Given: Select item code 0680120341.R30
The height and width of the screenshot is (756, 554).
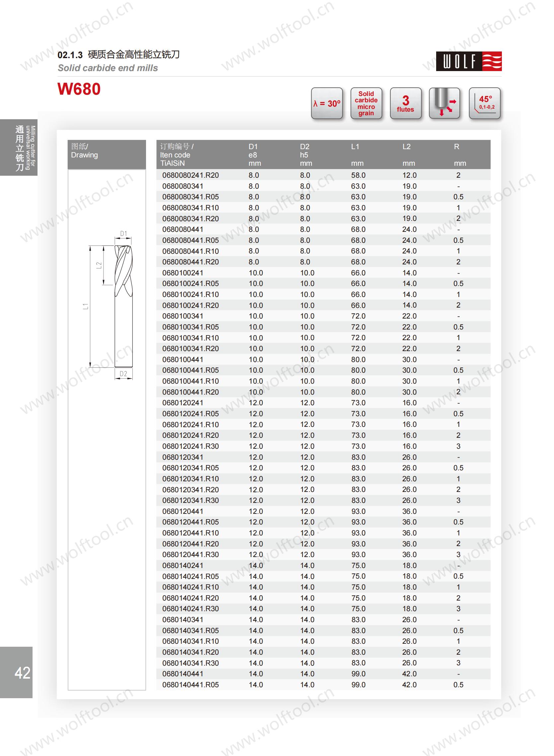Looking at the screenshot, I should click(190, 500).
